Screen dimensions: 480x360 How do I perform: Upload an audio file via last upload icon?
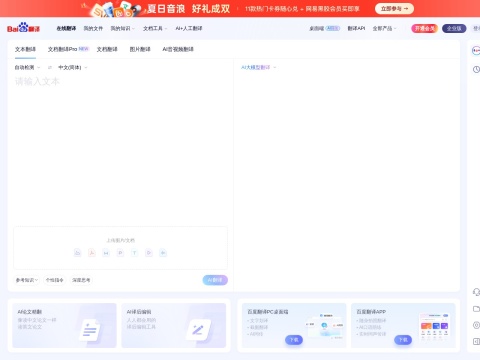click(163, 253)
